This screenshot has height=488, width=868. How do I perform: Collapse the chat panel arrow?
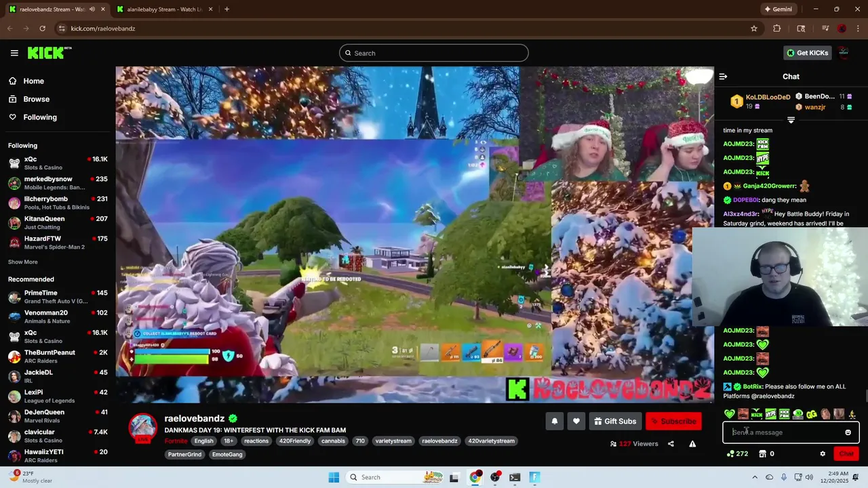[723, 77]
